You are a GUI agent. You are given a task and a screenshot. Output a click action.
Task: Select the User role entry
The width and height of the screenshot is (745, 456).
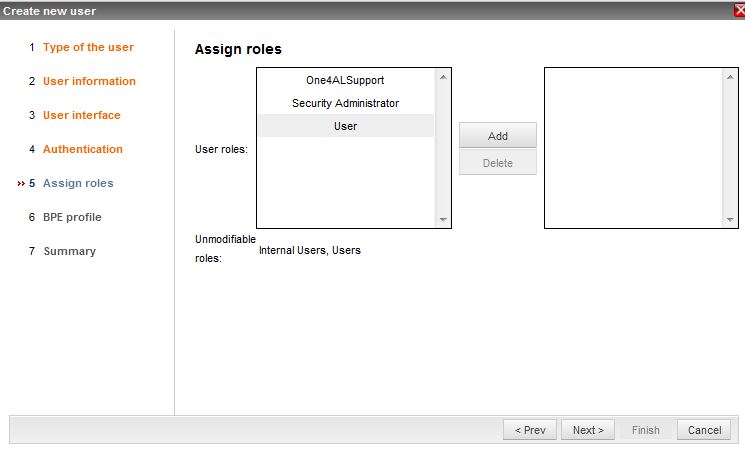coord(345,126)
